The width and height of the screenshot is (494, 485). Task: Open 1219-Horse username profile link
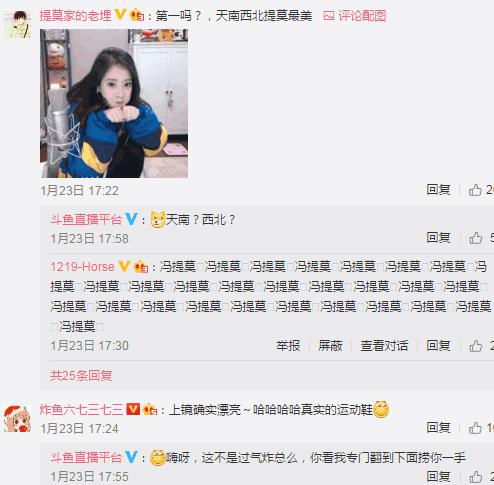[x=82, y=267]
